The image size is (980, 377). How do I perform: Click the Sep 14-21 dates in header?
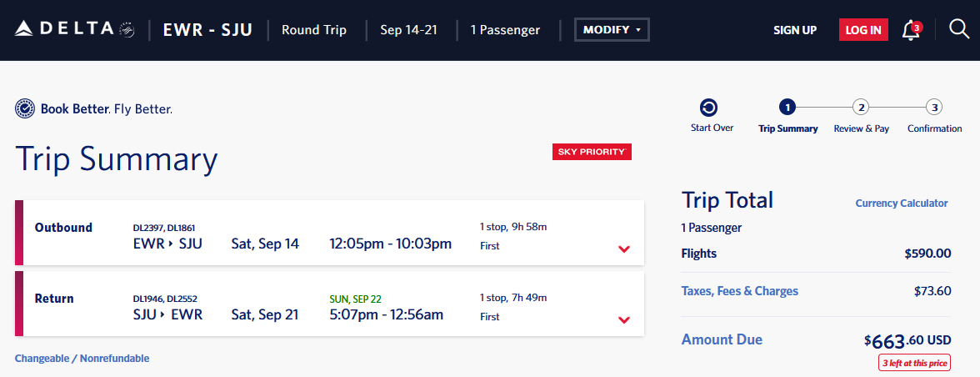pos(408,30)
